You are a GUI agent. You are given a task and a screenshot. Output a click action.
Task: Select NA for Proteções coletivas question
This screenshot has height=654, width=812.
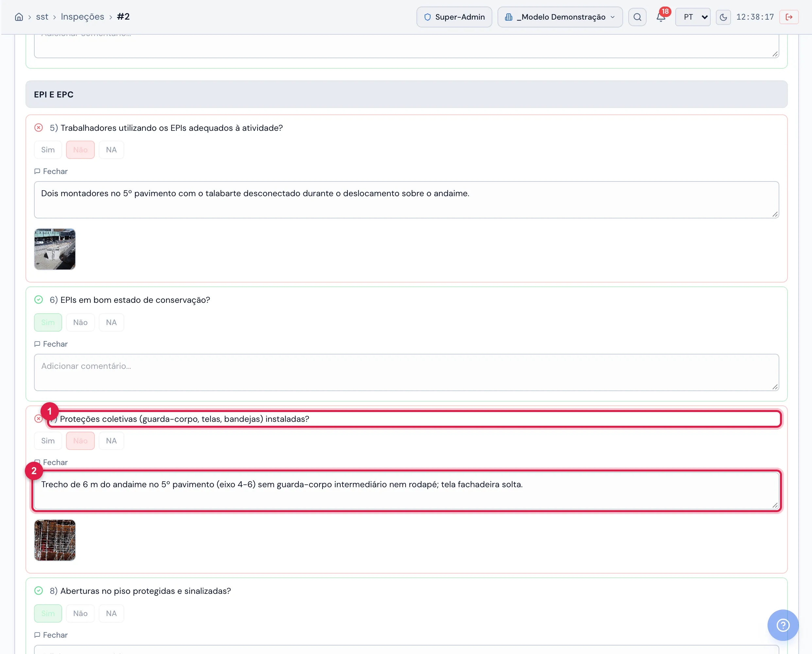click(x=111, y=441)
